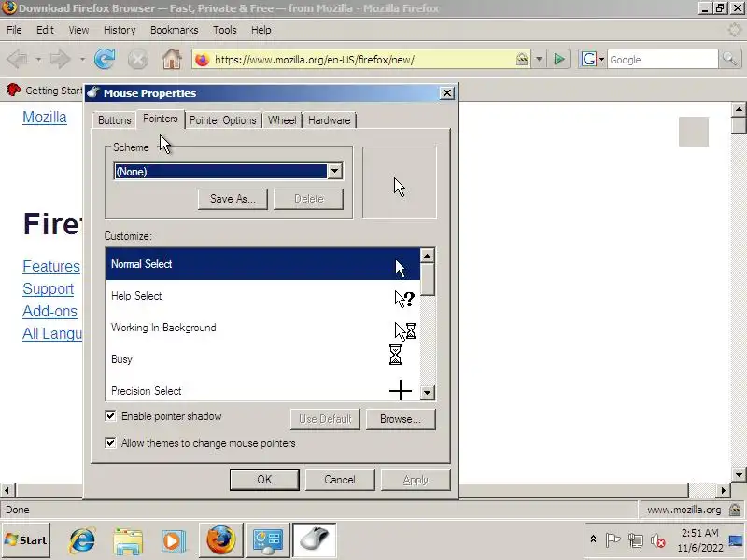Open the Tools menu
This screenshot has height=560, width=747.
(225, 30)
